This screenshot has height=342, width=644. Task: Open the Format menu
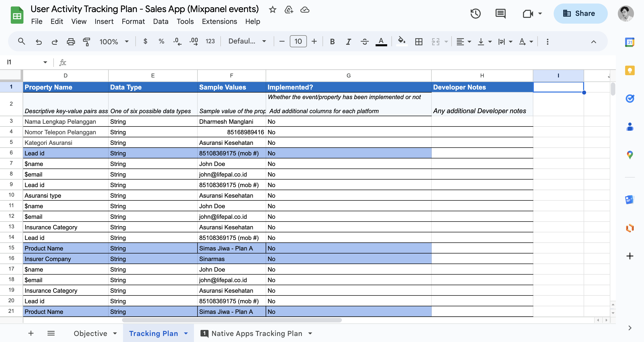[x=133, y=22]
